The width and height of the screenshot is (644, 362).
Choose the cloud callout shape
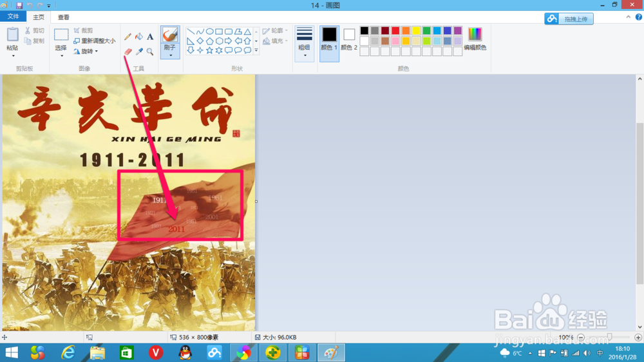247,50
